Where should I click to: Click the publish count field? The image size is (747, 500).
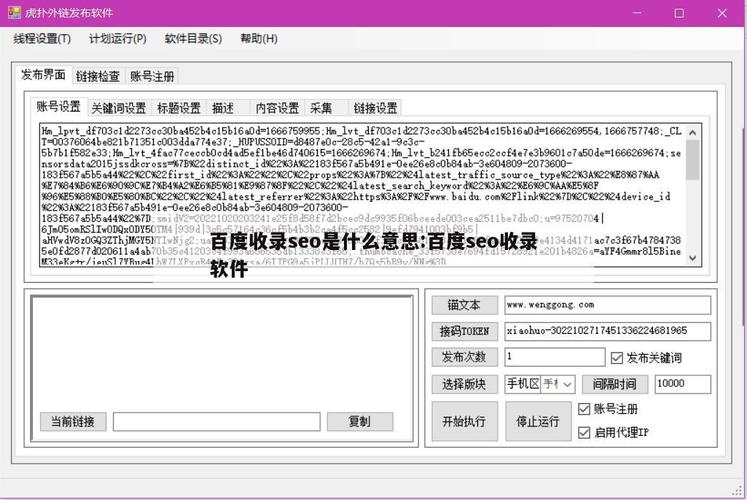pos(555,357)
